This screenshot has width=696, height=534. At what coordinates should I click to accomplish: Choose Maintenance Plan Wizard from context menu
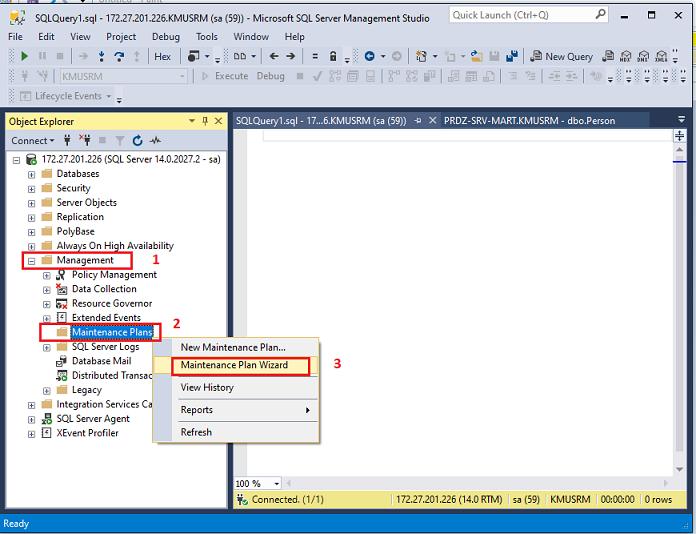[x=234, y=365]
